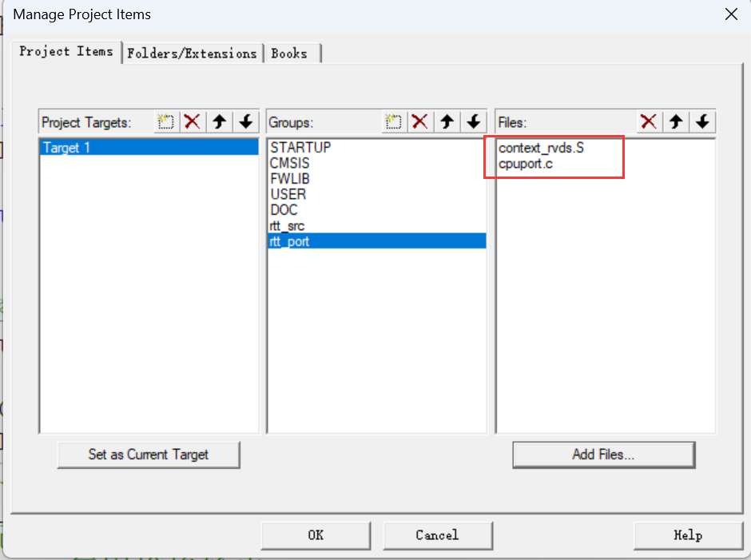Screen dimensions: 751x560
Task: Open Help for this dialog
Action: click(x=688, y=535)
